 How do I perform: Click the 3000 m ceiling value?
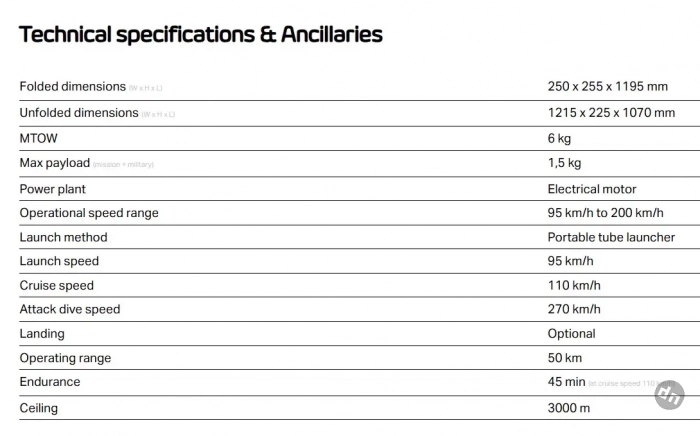[568, 408]
